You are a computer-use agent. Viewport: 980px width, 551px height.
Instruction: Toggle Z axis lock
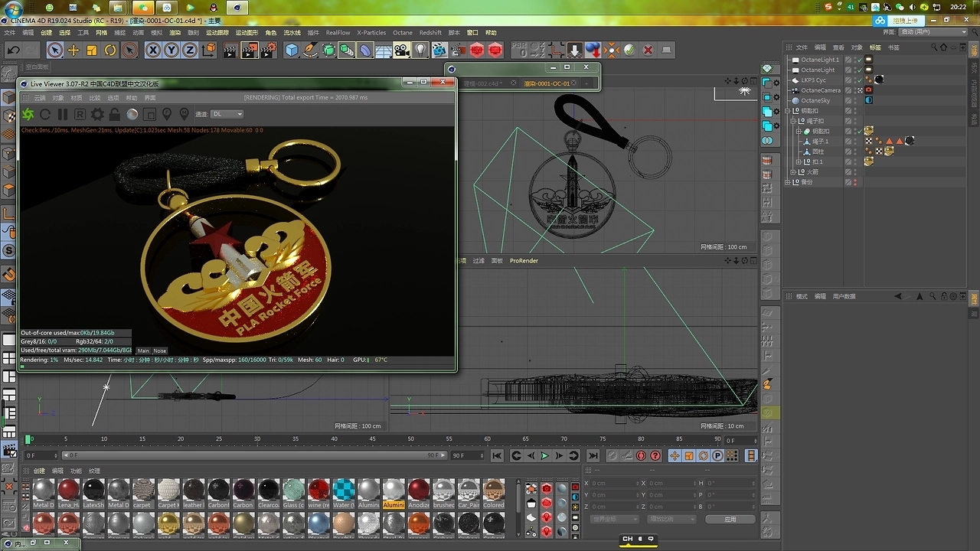tap(190, 51)
